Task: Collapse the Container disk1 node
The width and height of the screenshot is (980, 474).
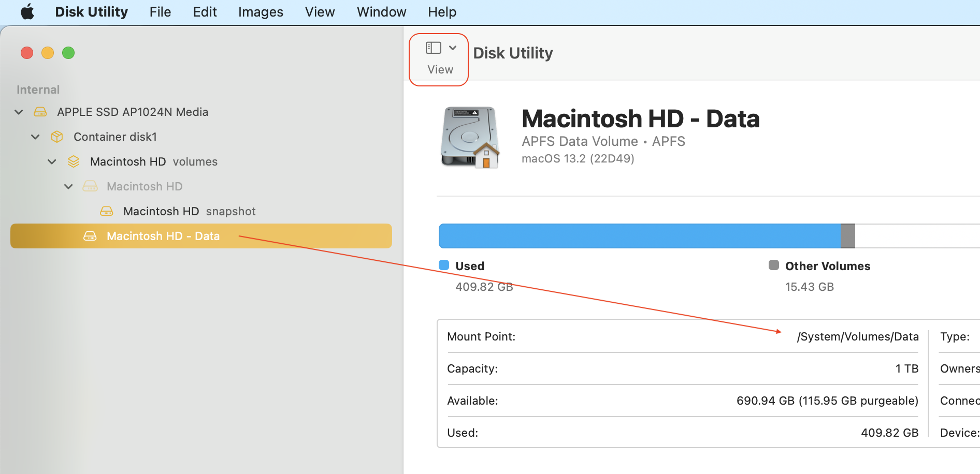Action: tap(36, 137)
